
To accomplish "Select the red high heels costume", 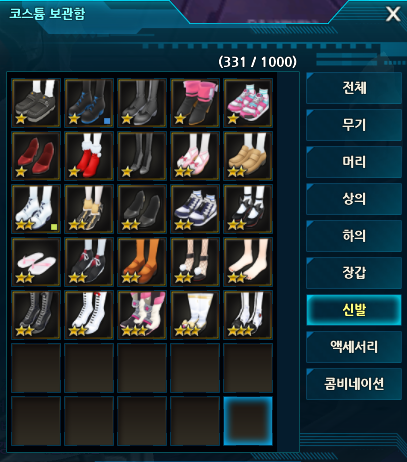I will coord(36,156).
